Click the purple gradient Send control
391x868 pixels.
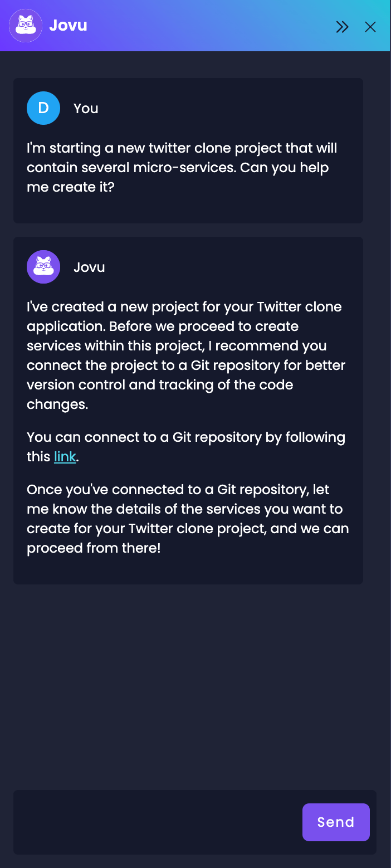[x=336, y=822]
